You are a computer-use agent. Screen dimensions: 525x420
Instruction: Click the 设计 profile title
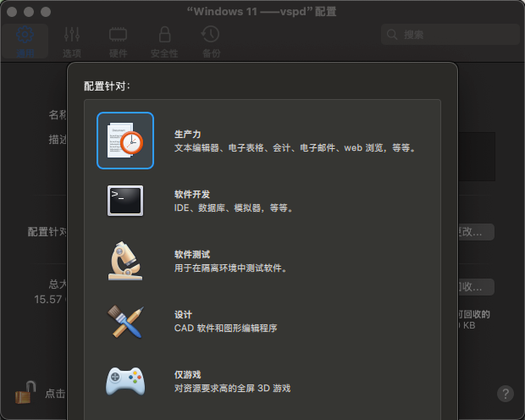pyautogui.click(x=183, y=315)
